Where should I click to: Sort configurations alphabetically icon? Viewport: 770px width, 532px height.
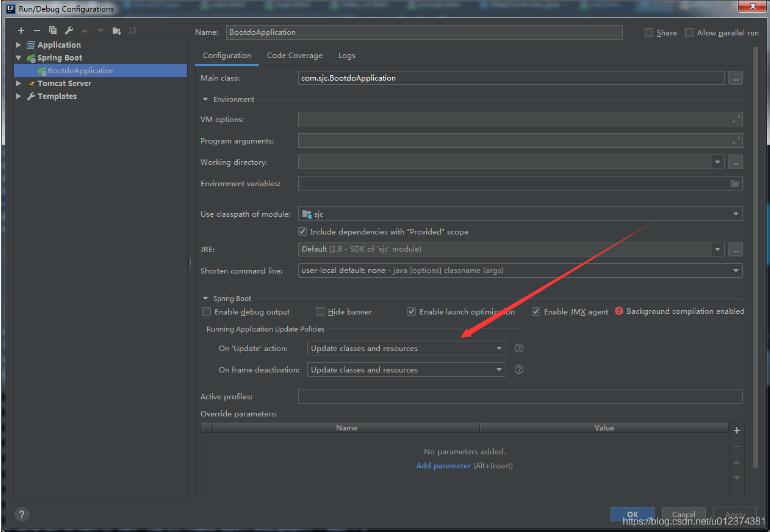133,31
